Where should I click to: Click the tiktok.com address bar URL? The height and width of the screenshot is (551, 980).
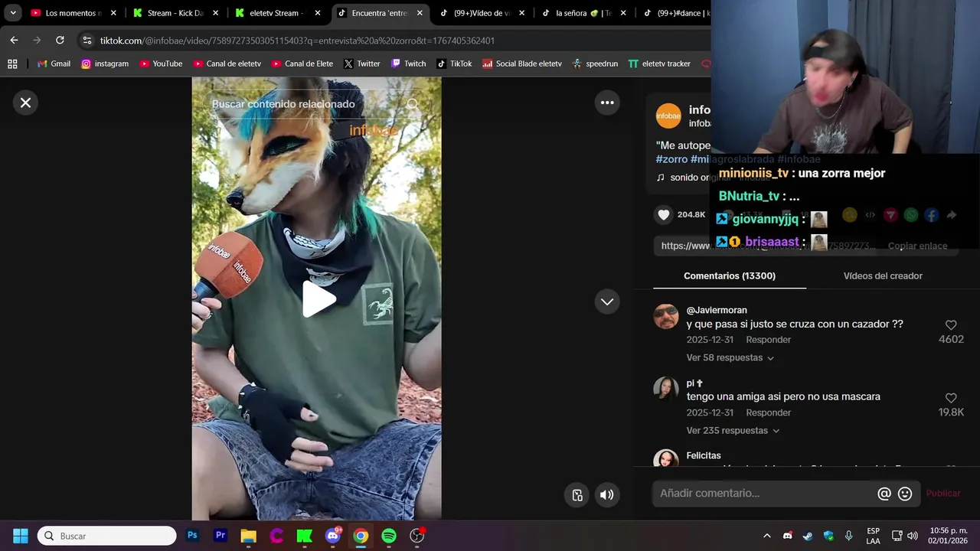coord(297,41)
